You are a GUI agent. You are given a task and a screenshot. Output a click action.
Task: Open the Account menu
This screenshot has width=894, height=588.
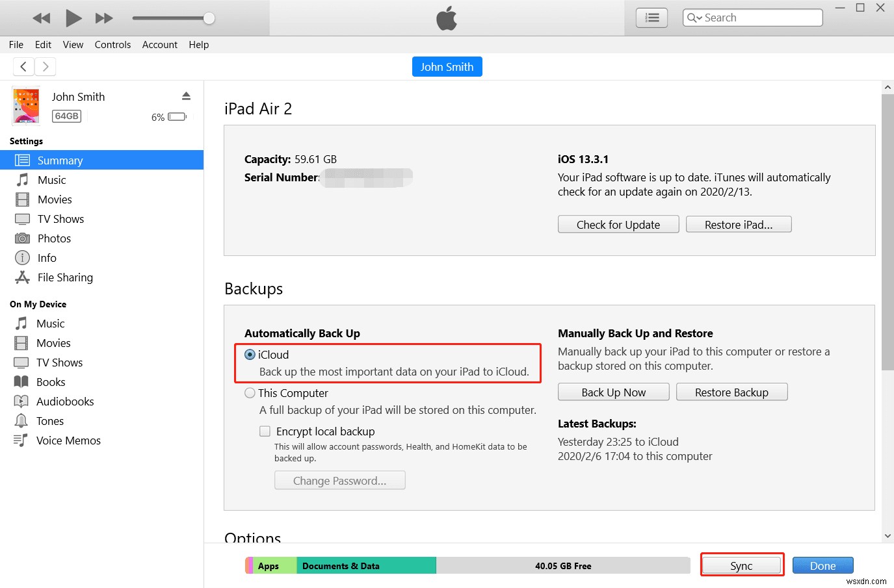pyautogui.click(x=159, y=44)
